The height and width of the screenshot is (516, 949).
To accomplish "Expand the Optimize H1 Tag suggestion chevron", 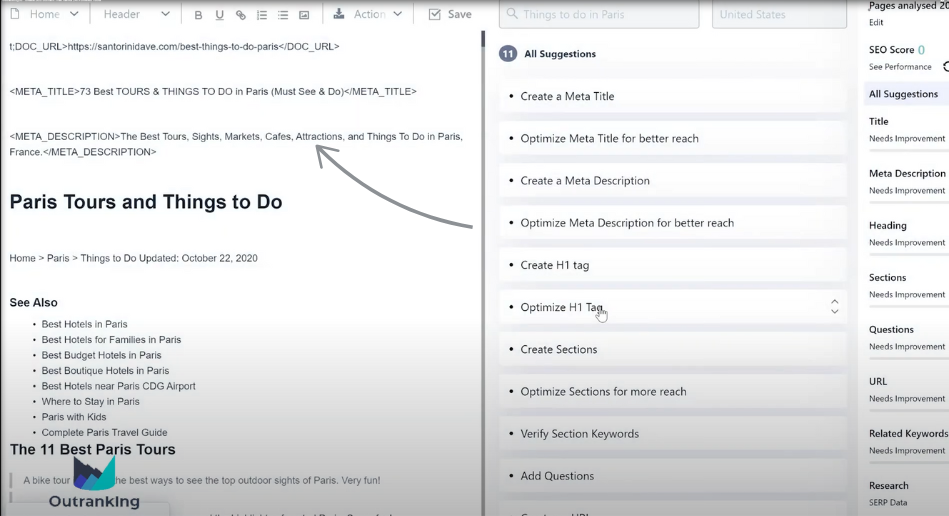I will point(835,307).
